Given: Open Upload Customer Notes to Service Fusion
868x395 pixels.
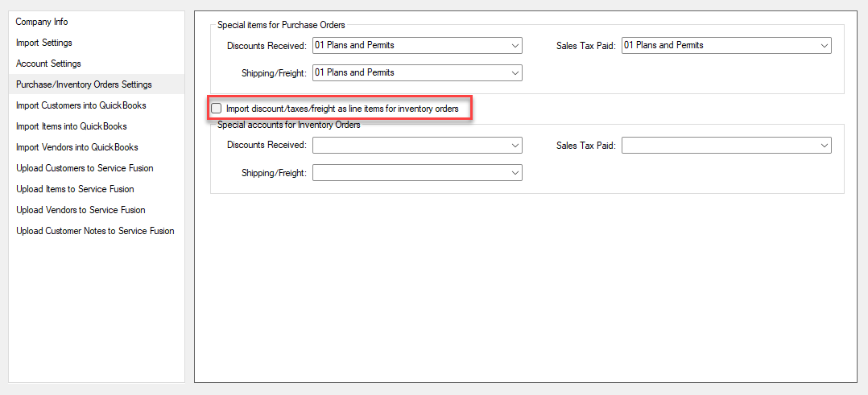Looking at the screenshot, I should point(97,231).
